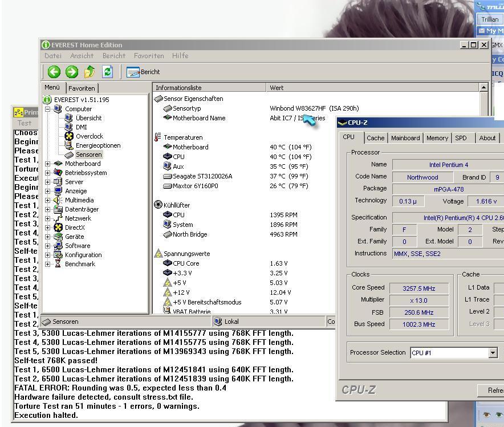Click the Bericht report toolbar button
The width and height of the screenshot is (504, 427).
143,72
